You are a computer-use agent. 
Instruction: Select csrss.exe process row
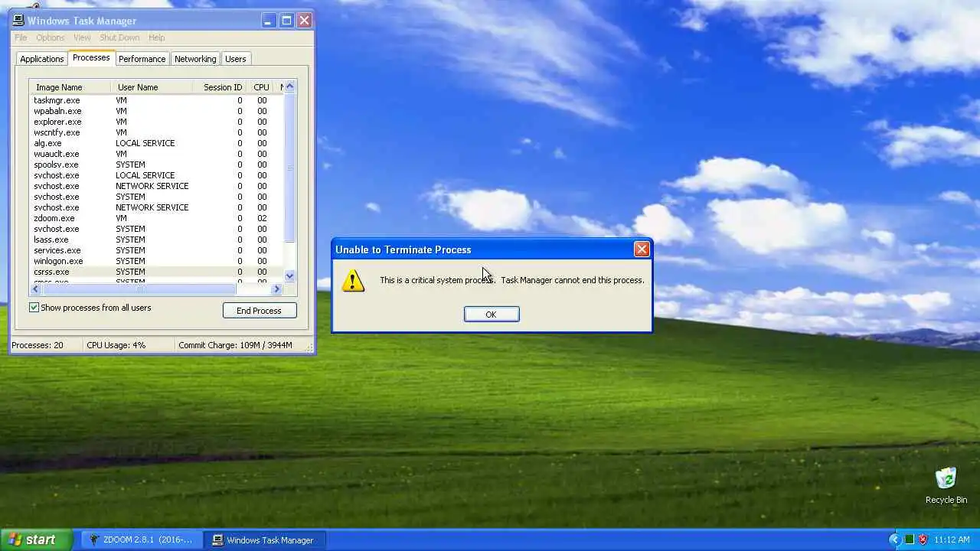[156, 272]
